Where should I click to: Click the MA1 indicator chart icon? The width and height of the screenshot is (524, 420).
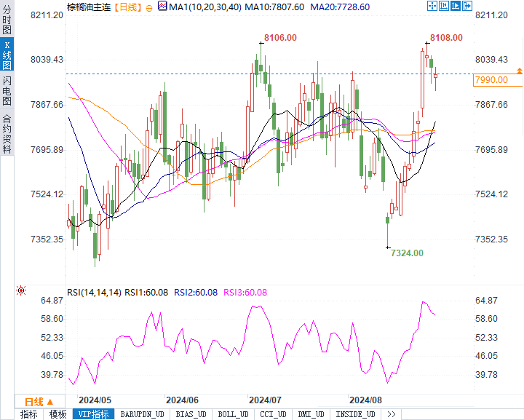(x=162, y=6)
